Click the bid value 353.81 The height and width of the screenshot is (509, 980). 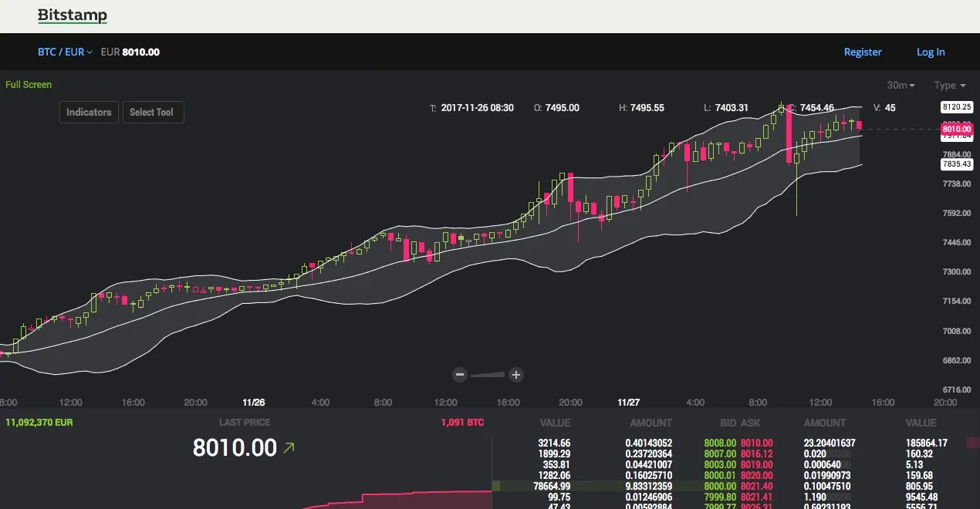[557, 465]
